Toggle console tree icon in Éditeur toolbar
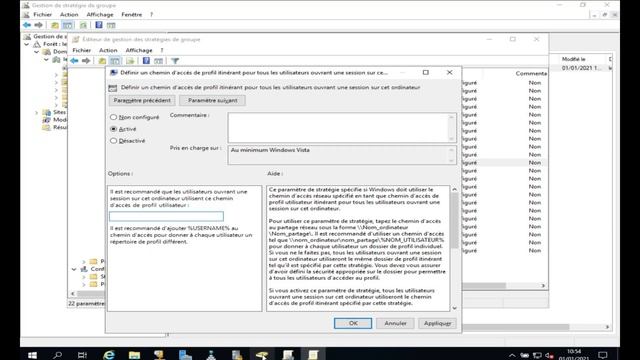This screenshot has width=640, height=360. (x=115, y=61)
